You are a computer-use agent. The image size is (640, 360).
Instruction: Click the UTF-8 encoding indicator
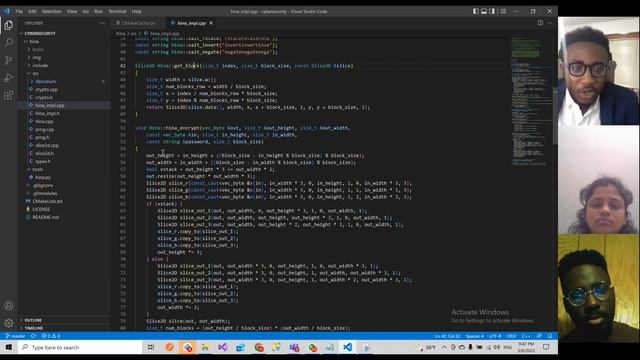pos(495,336)
